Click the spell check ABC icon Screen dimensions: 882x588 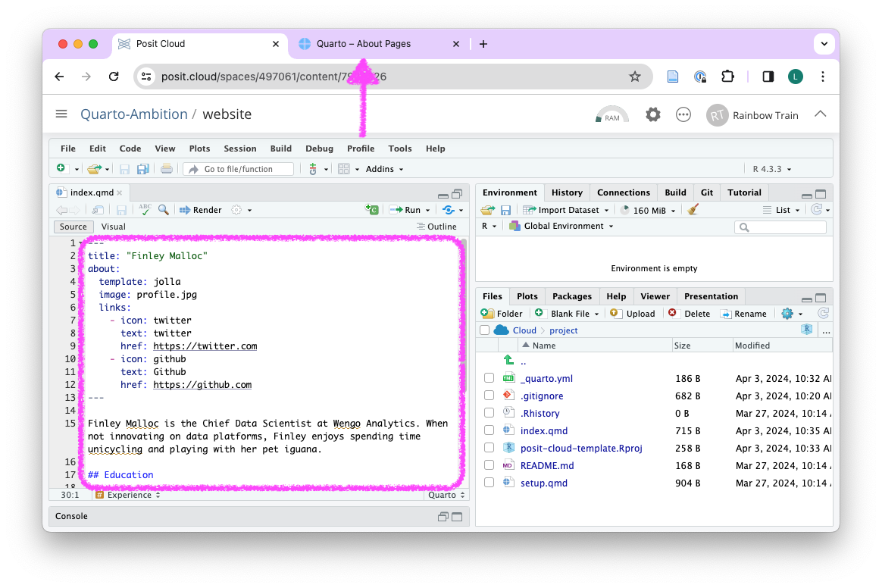click(x=144, y=210)
